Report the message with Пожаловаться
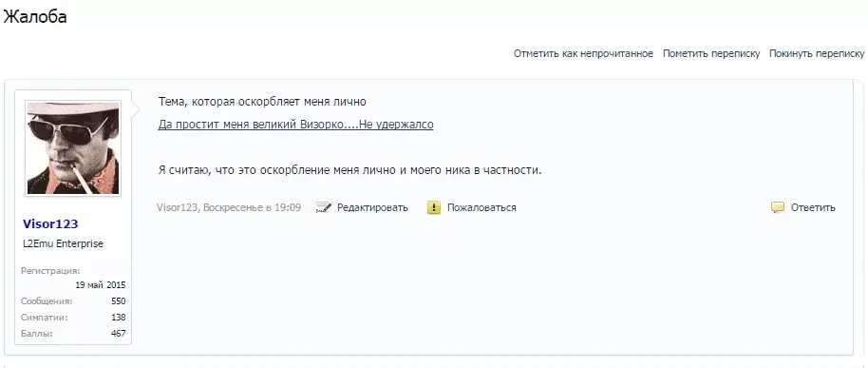This screenshot has height=368, width=868. pos(481,208)
